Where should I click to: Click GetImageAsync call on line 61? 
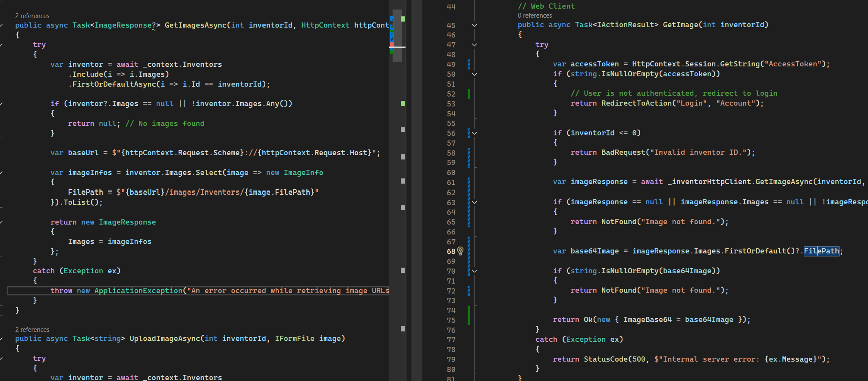(x=784, y=181)
